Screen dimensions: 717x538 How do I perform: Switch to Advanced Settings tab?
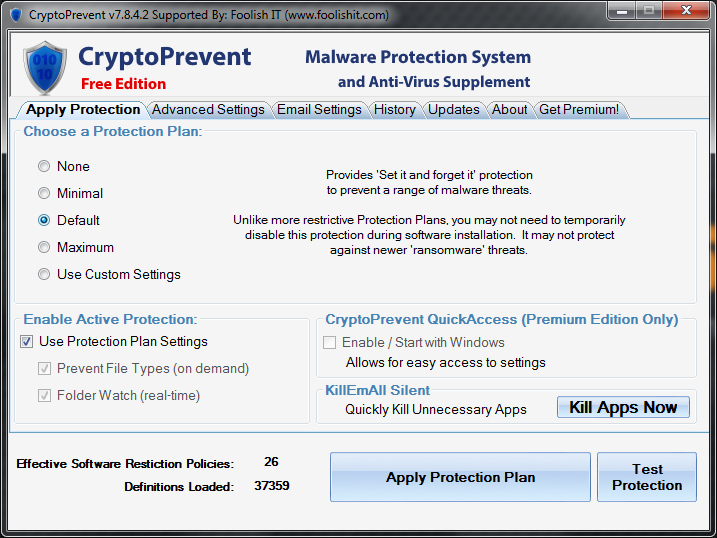[208, 110]
